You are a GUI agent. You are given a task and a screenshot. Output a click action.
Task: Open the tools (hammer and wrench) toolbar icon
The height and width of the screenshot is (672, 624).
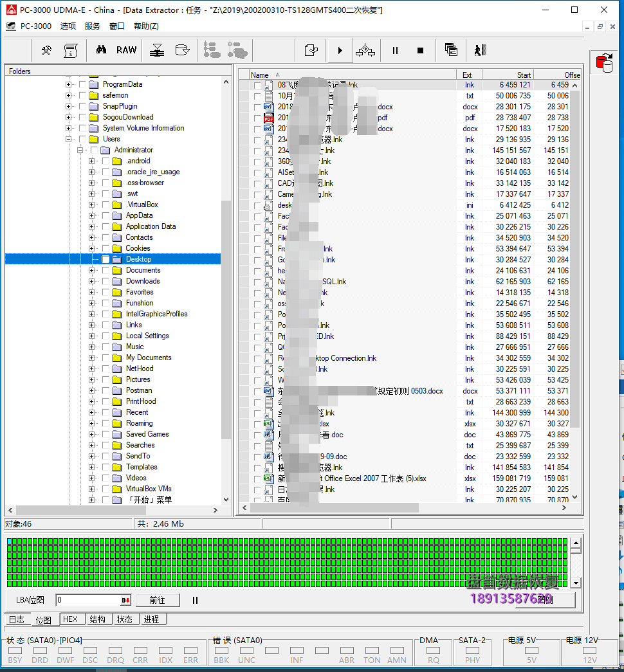pos(46,50)
